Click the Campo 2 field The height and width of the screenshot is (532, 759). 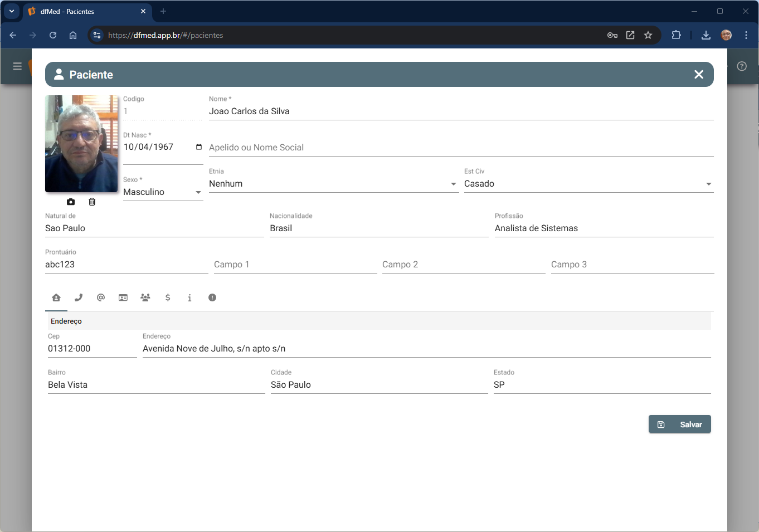(x=464, y=265)
